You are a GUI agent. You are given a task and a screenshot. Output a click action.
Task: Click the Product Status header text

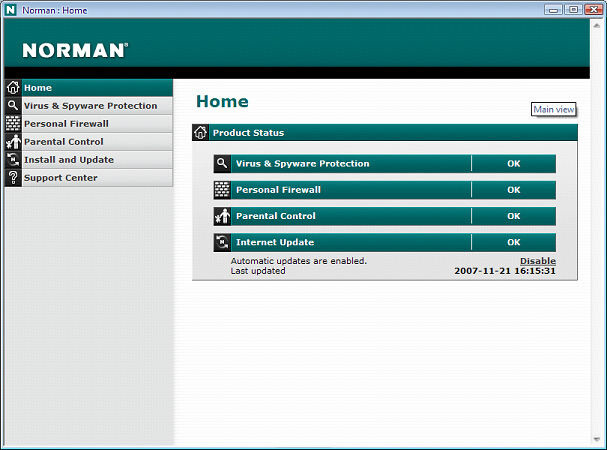click(x=249, y=133)
